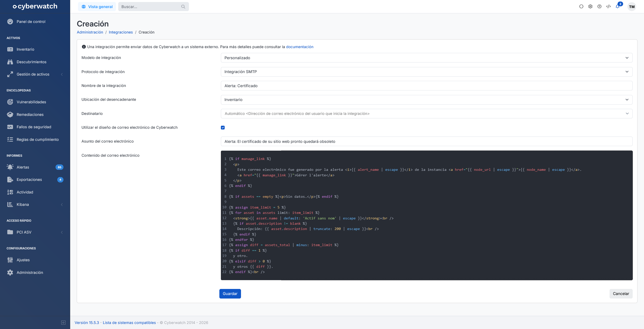This screenshot has height=329, width=644.
Task: Open the Destinatario dropdown
Action: tap(426, 114)
